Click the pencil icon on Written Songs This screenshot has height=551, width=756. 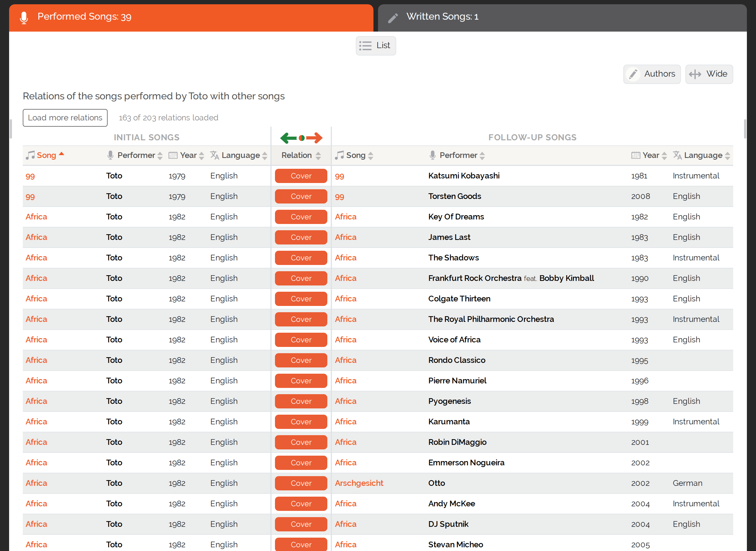tap(393, 18)
